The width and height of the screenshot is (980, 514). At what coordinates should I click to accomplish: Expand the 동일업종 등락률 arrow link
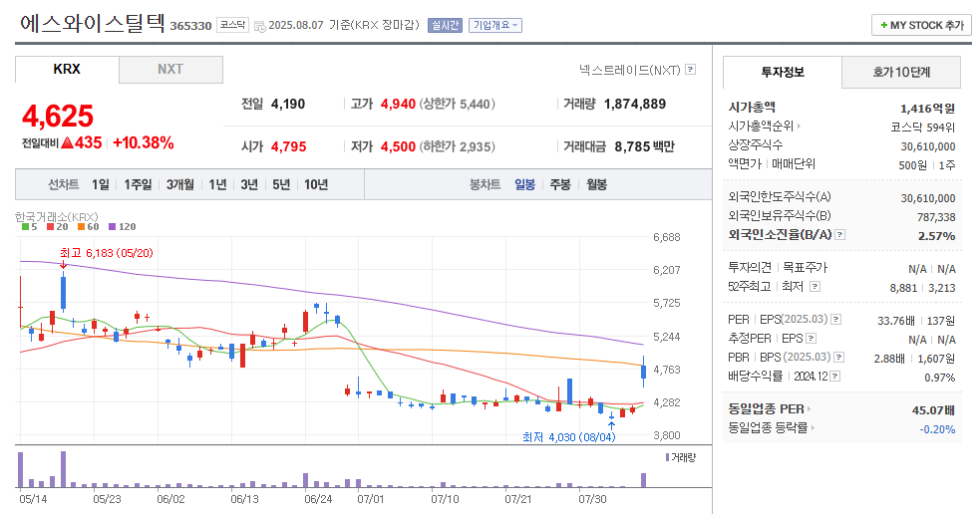click(x=813, y=427)
